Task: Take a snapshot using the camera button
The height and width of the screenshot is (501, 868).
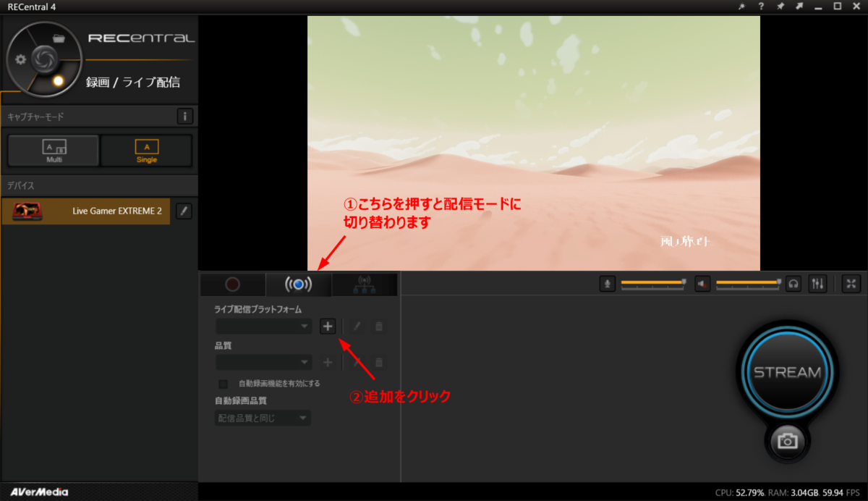Action: [787, 442]
